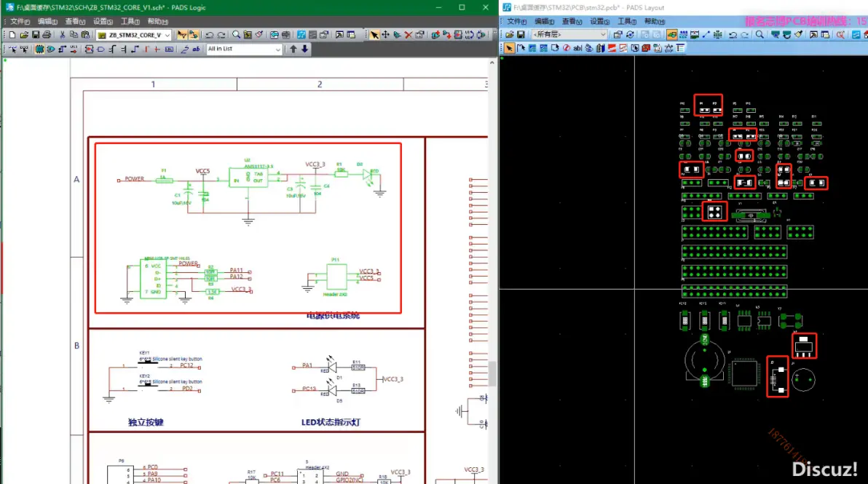Image resolution: width=868 pixels, height=484 pixels.
Task: Click the Save icon in PADS Layout
Action: point(521,34)
